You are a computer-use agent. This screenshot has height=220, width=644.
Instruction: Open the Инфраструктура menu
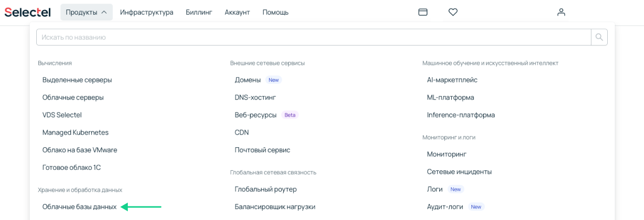pos(146,12)
